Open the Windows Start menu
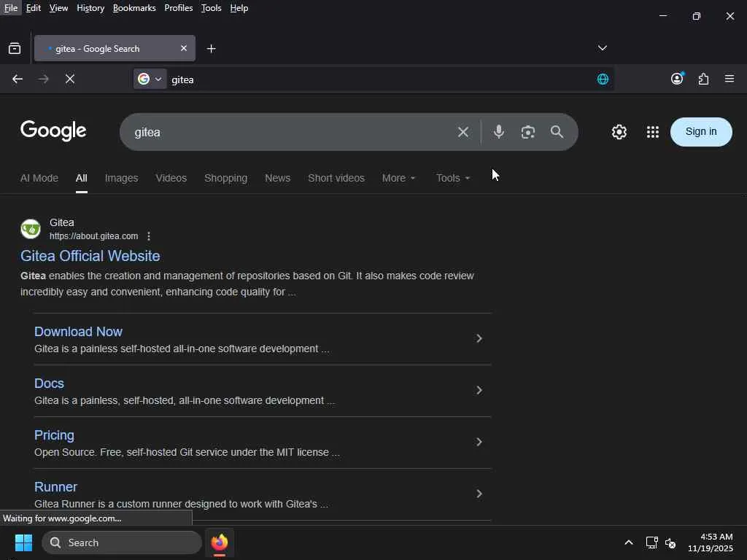This screenshot has height=560, width=747. (x=23, y=542)
